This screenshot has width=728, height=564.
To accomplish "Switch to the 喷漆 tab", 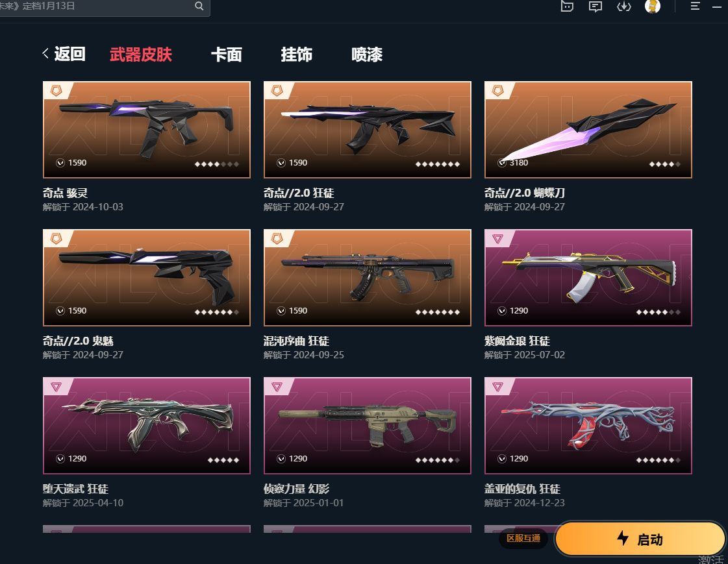I will pos(367,55).
